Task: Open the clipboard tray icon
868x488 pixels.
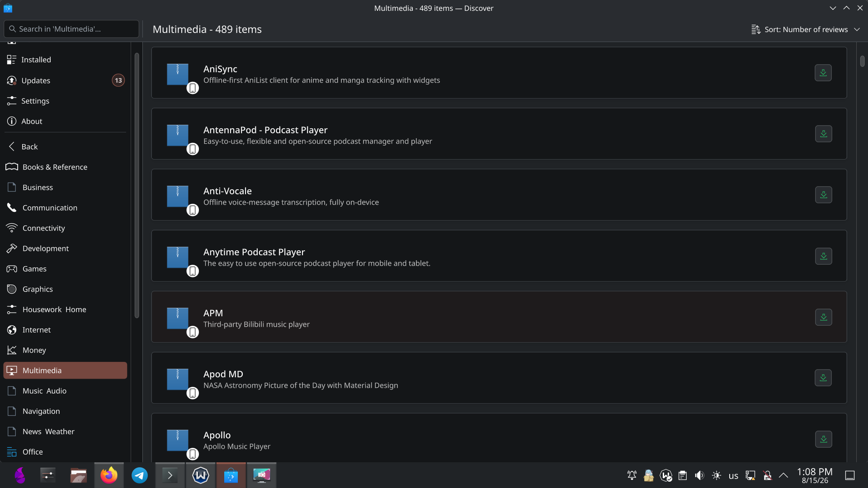Action: pyautogui.click(x=683, y=475)
